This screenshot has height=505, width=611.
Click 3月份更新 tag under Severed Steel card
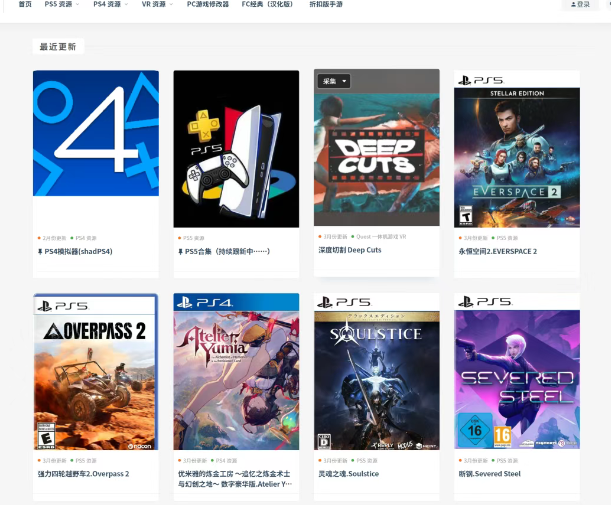[x=473, y=461]
